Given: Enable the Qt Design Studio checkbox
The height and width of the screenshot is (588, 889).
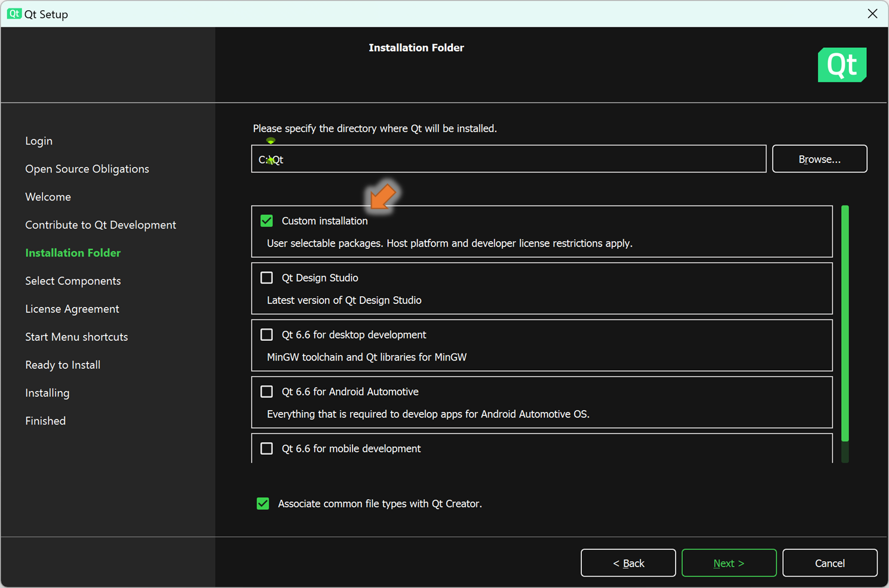Looking at the screenshot, I should point(266,278).
